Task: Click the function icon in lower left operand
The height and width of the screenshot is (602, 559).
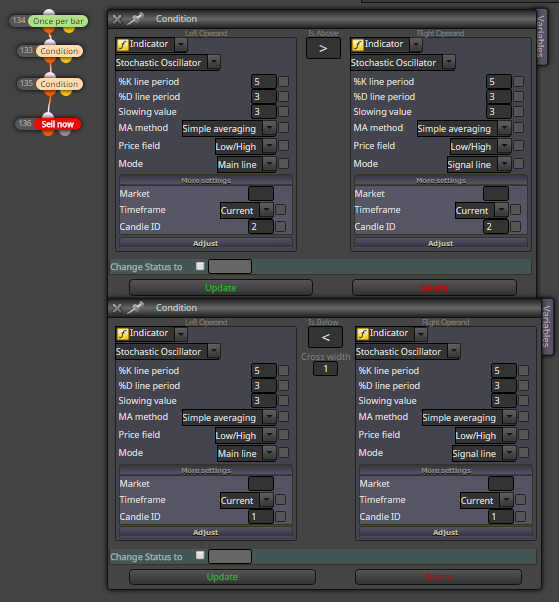Action: (x=122, y=334)
